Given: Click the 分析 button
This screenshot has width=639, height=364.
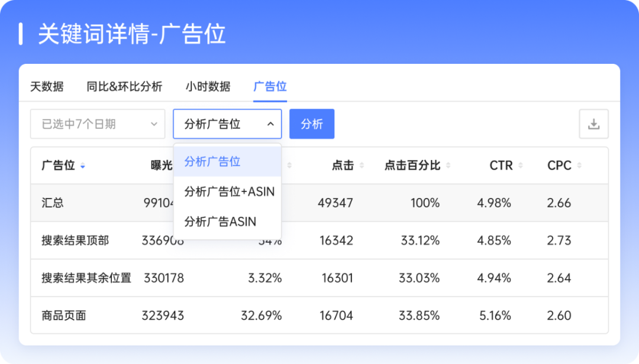Looking at the screenshot, I should [312, 123].
